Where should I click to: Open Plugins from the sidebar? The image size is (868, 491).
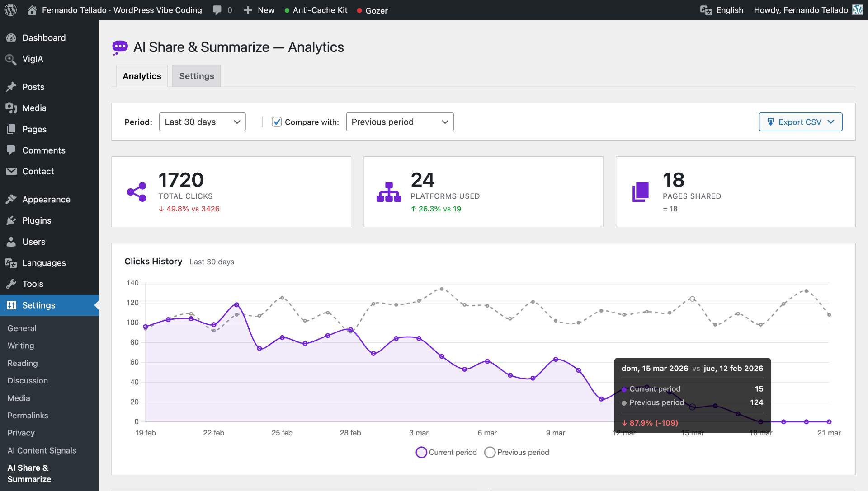[37, 220]
